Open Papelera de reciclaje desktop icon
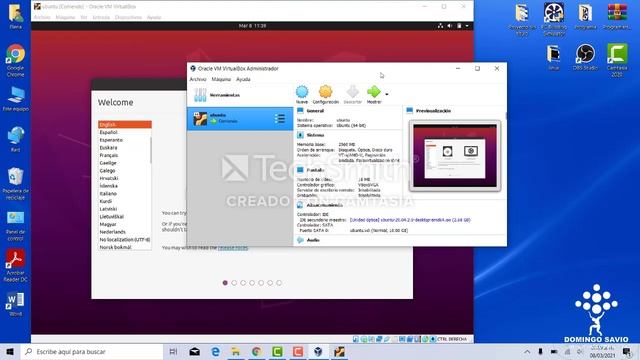Screen dimensions: 640x360 tap(16, 184)
